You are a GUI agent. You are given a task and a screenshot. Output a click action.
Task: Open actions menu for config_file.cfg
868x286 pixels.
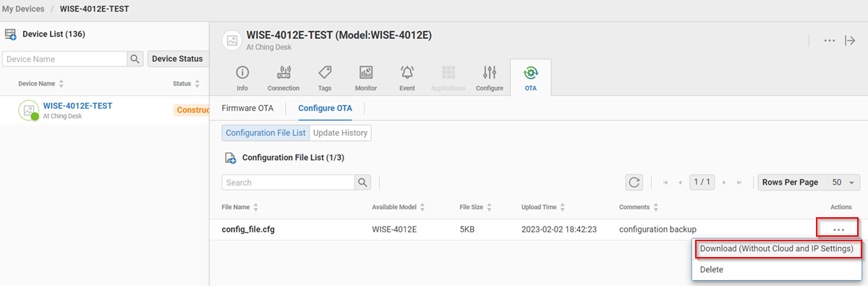tap(838, 229)
